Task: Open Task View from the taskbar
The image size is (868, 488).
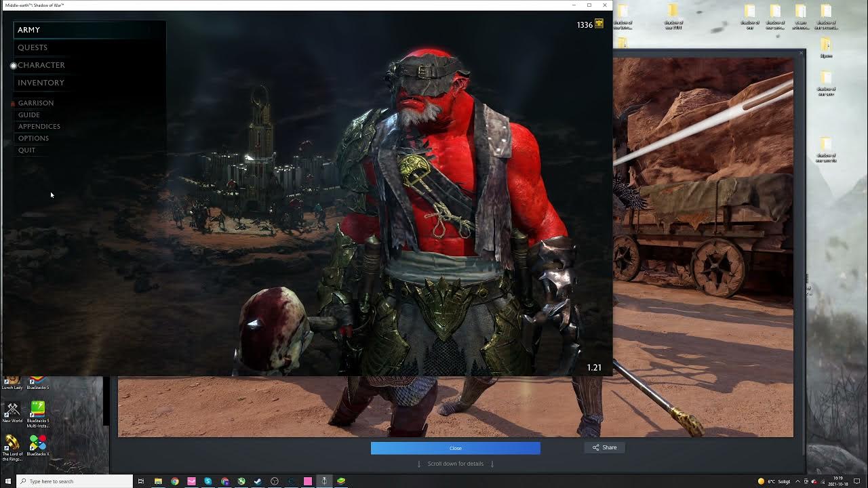Action: 141,481
